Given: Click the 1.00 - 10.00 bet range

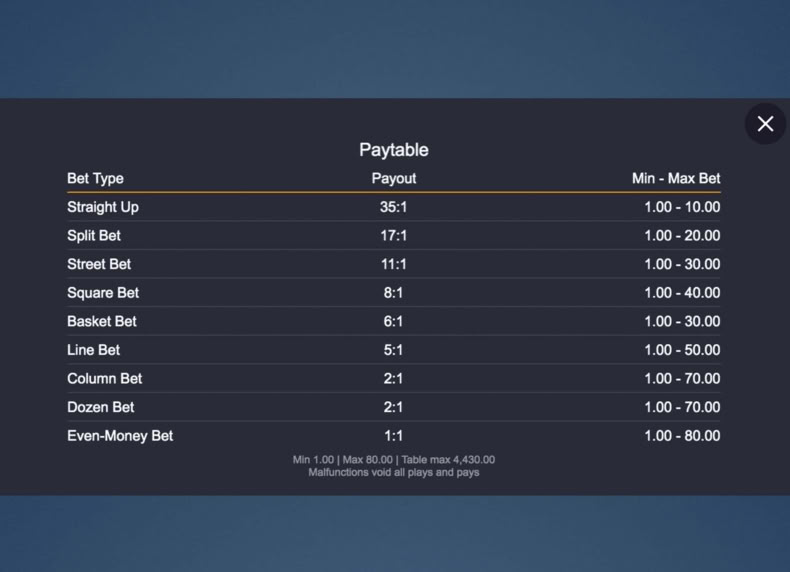Looking at the screenshot, I should 682,207.
